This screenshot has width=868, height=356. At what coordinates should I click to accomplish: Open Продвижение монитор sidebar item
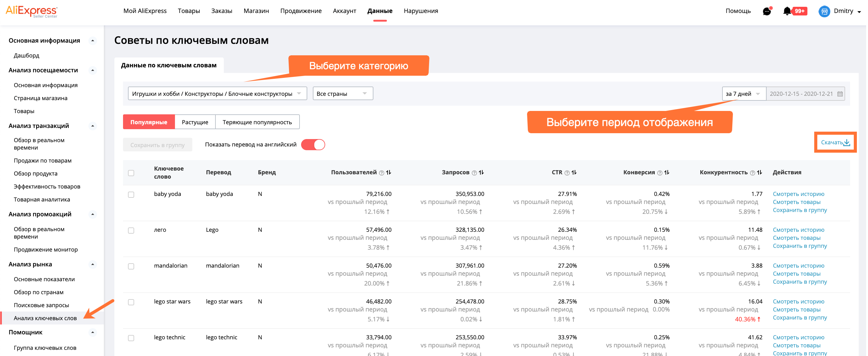pos(46,250)
